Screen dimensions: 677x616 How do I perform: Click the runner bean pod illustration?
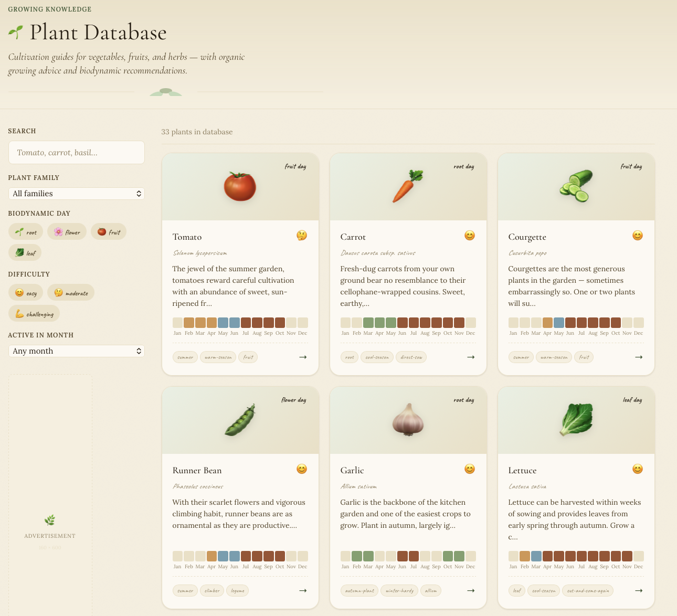[240, 420]
